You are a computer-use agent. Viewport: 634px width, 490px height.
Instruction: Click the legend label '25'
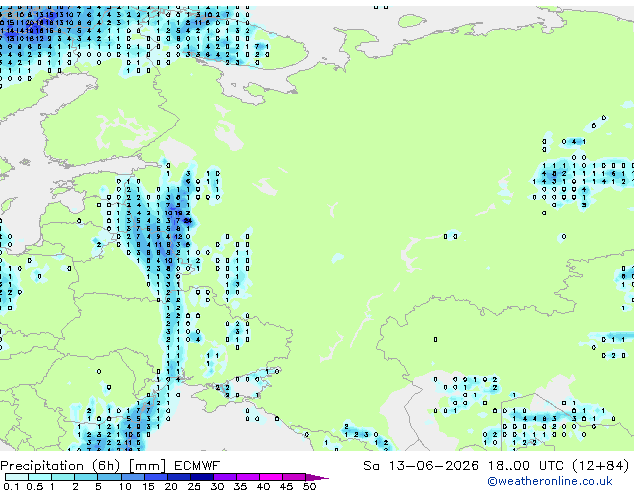pos(194,486)
